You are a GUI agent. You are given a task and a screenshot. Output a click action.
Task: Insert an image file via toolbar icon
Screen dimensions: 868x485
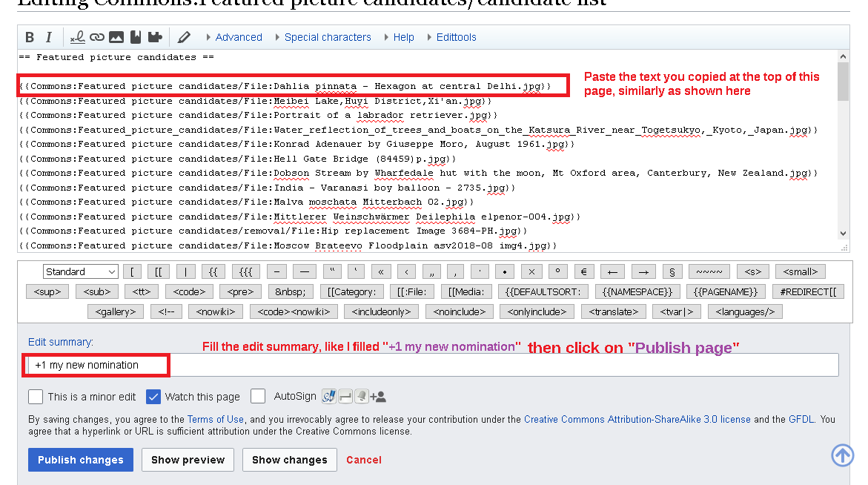pos(116,37)
